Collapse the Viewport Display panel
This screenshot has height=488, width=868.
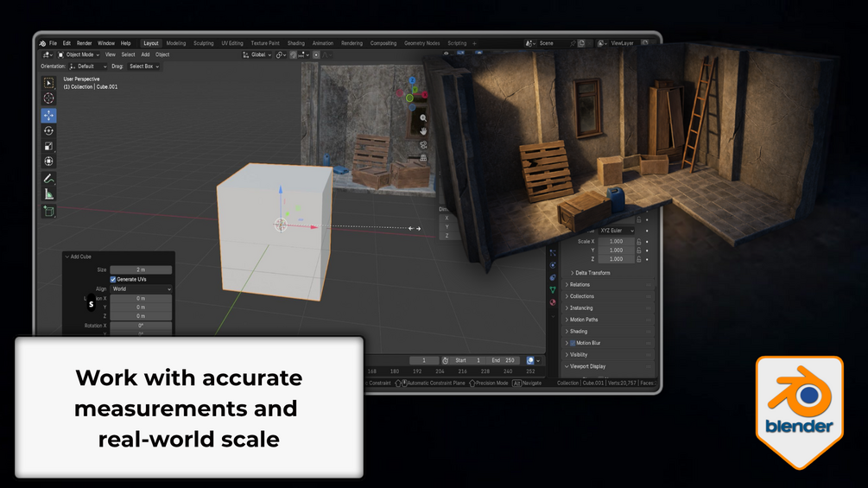[x=608, y=366]
